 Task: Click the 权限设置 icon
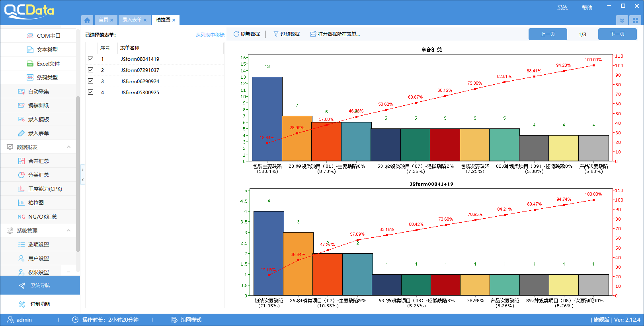[21, 272]
